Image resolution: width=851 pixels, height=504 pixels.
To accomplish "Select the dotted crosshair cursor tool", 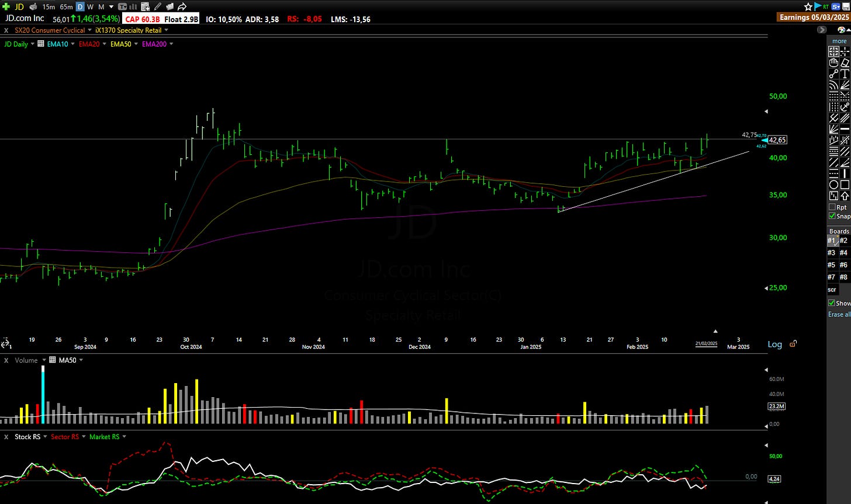I will 845,51.
